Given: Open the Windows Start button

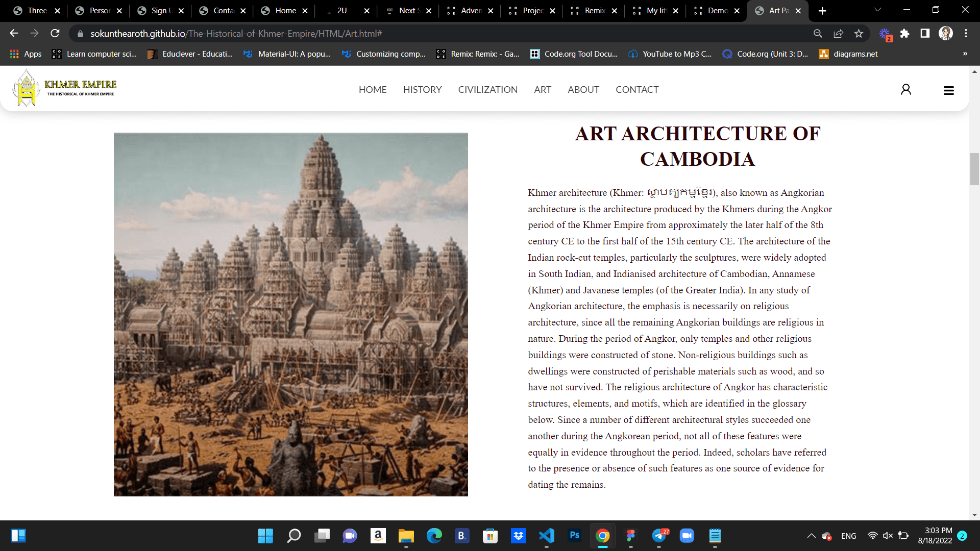Looking at the screenshot, I should tap(265, 536).
